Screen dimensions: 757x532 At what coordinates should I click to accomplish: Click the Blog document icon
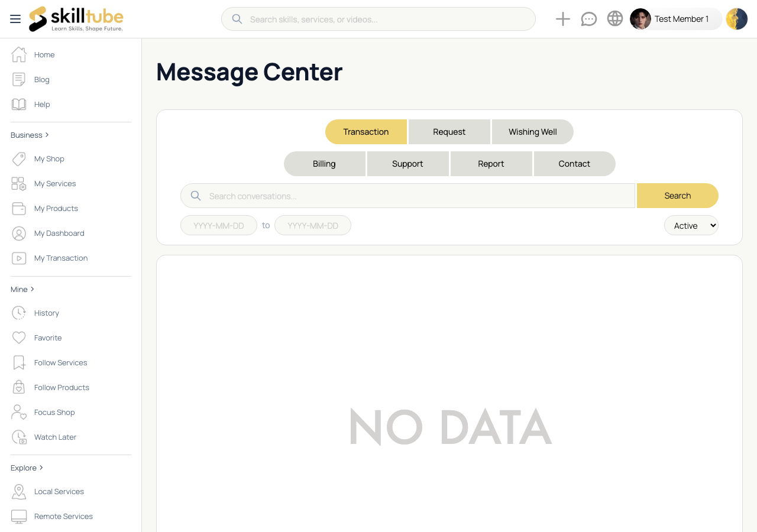tap(19, 79)
